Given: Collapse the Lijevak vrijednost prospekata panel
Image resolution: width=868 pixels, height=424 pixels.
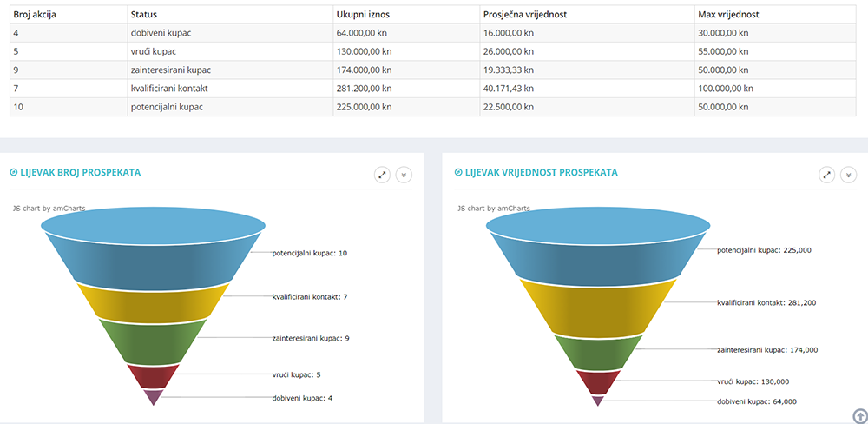Looking at the screenshot, I should point(849,175).
